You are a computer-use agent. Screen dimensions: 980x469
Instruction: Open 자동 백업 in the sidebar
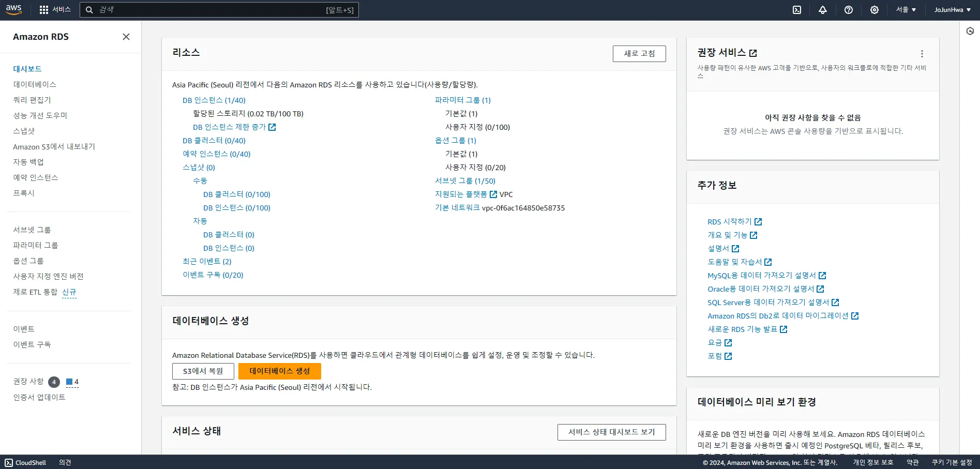pos(28,162)
